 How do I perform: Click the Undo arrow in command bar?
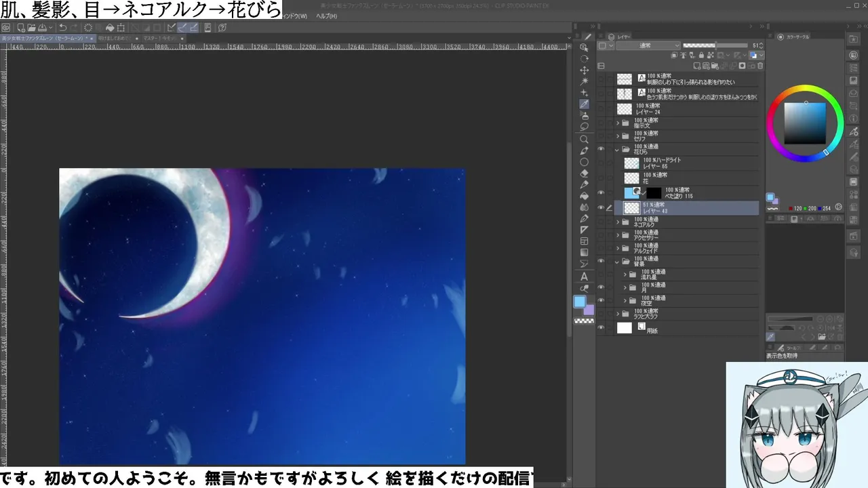[62, 28]
